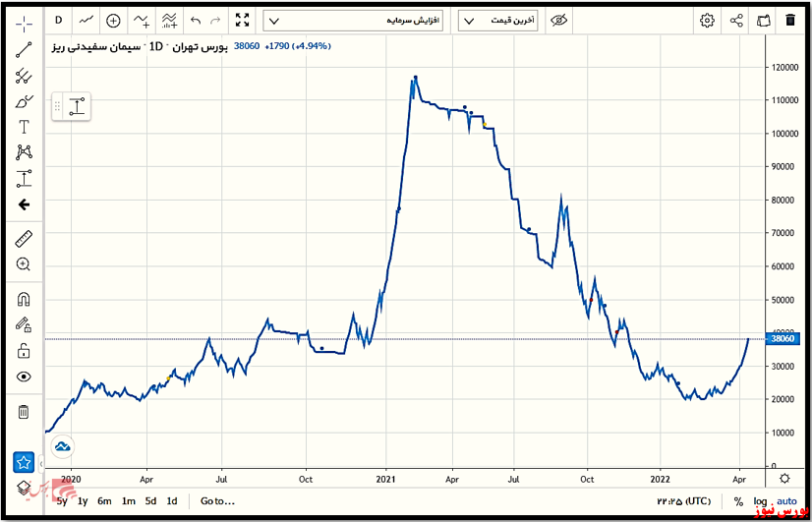The height and width of the screenshot is (522, 812).
Task: Click the share chart icon
Action: [x=736, y=20]
